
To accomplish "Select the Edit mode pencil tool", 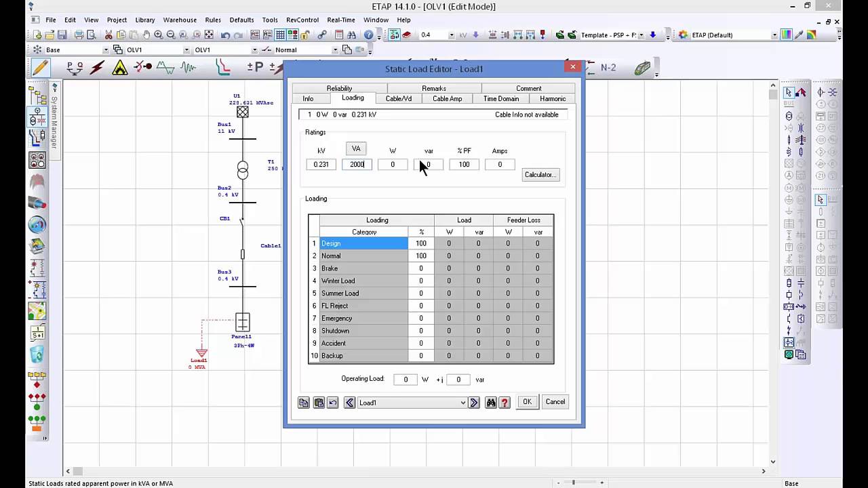I will coord(40,67).
